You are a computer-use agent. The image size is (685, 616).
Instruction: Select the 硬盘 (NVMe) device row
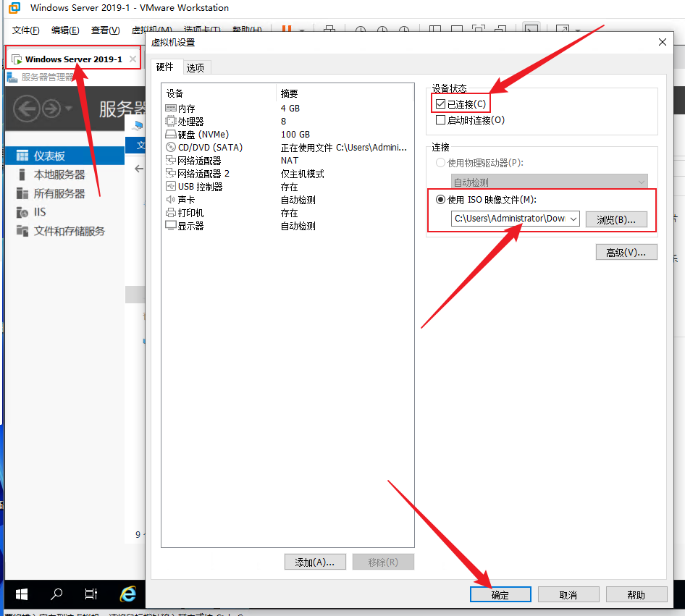[x=287, y=135]
